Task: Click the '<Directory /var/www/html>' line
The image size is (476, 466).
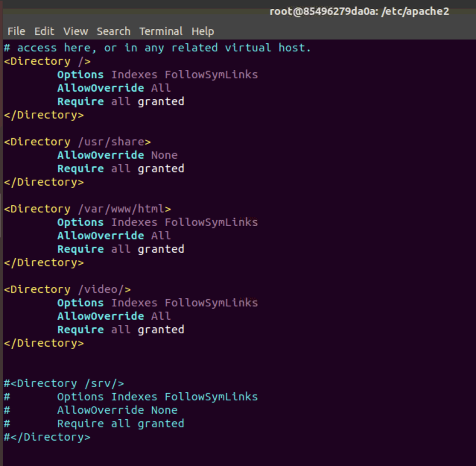Action: tap(88, 209)
